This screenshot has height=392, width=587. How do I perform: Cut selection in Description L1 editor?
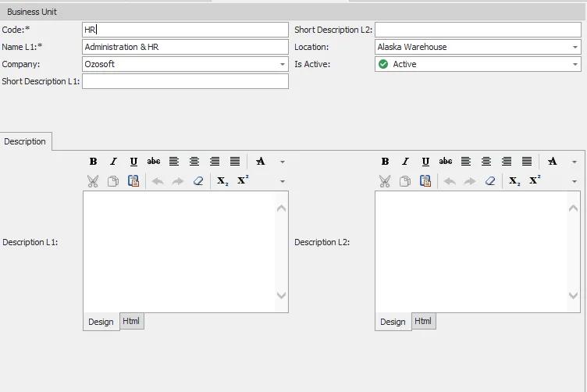tap(93, 181)
